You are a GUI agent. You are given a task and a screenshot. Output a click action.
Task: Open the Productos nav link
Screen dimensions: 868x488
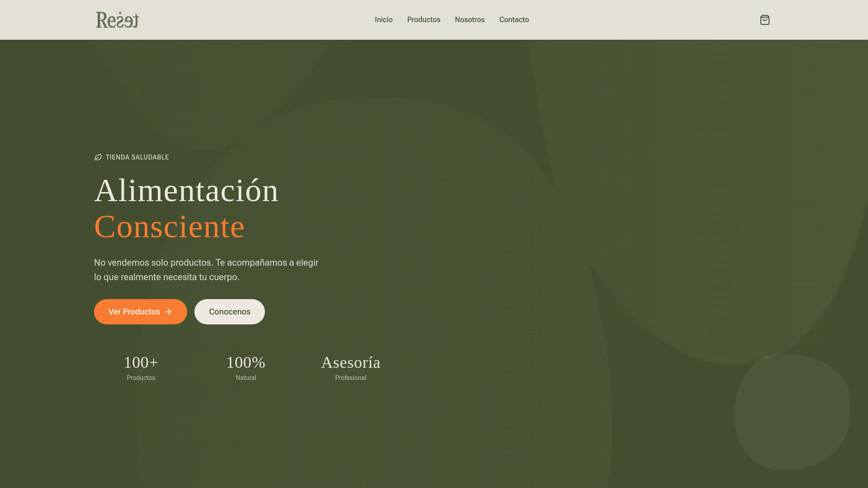[424, 20]
